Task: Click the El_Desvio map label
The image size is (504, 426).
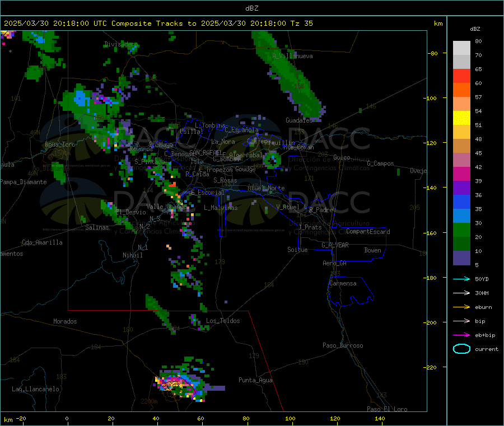Action: (131, 212)
